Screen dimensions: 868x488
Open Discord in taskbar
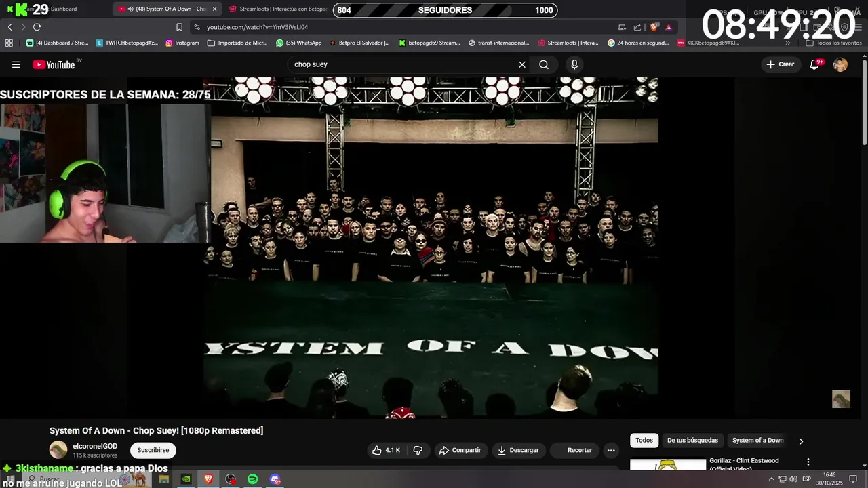point(275,479)
